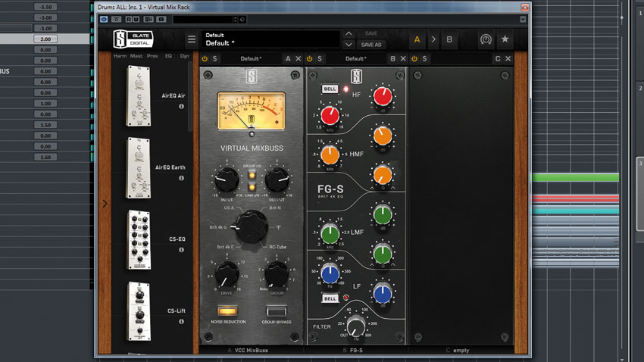Open the host preset field stepper

pos(236,19)
